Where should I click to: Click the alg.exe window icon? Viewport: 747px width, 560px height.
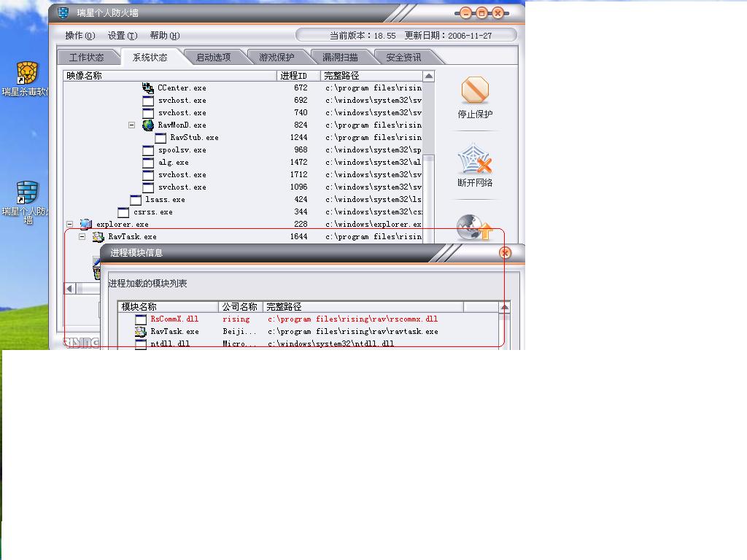[148, 163]
